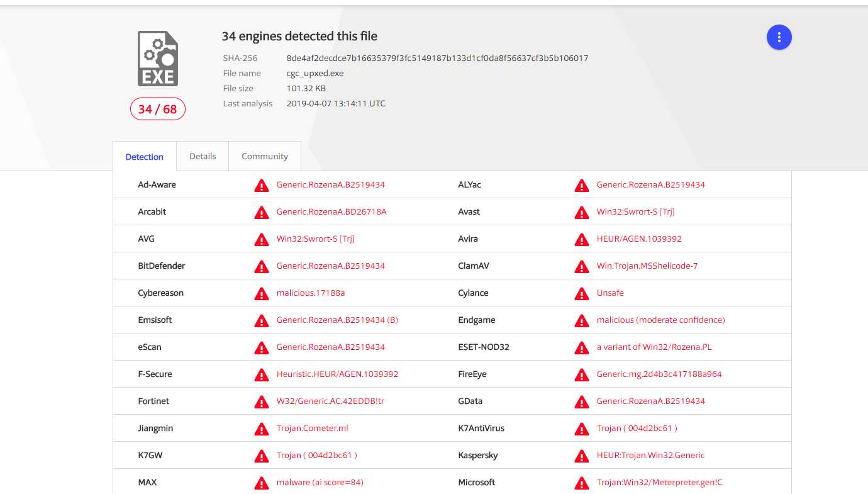Open the Community tab
Screen dimensions: 868x494
click(x=265, y=156)
